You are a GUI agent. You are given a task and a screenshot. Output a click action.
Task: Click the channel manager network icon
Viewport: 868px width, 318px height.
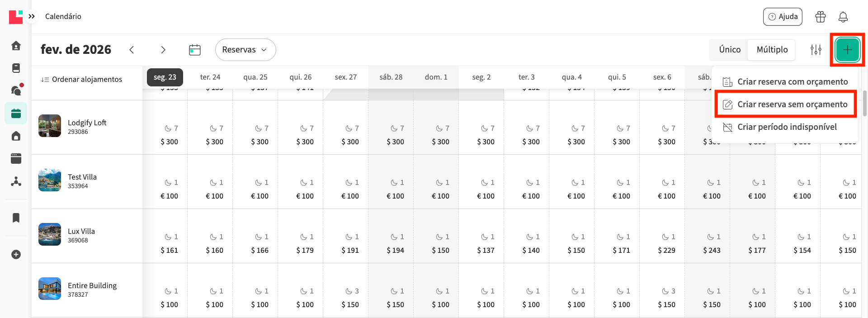click(x=16, y=181)
